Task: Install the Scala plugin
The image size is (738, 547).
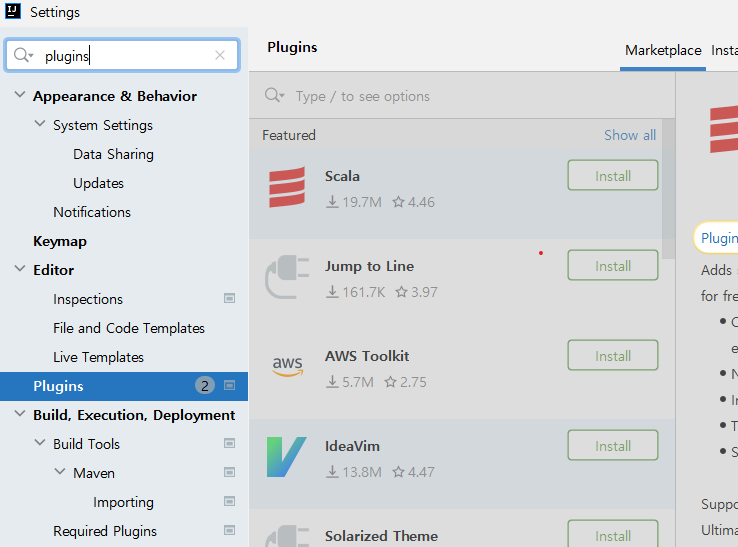Action: point(612,176)
